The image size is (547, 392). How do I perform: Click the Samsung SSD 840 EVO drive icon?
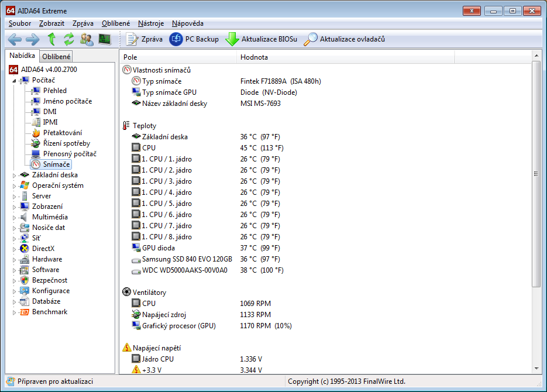coord(136,259)
